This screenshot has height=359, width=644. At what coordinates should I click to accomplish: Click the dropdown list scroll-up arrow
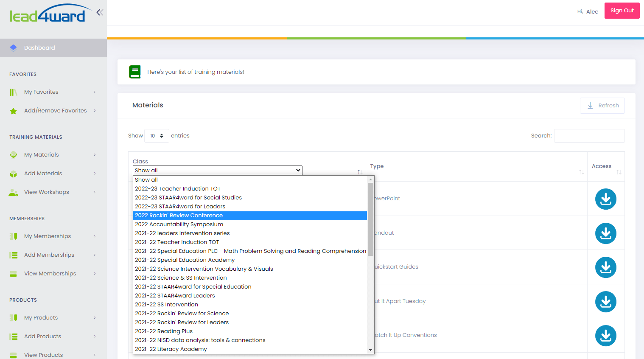(x=370, y=179)
